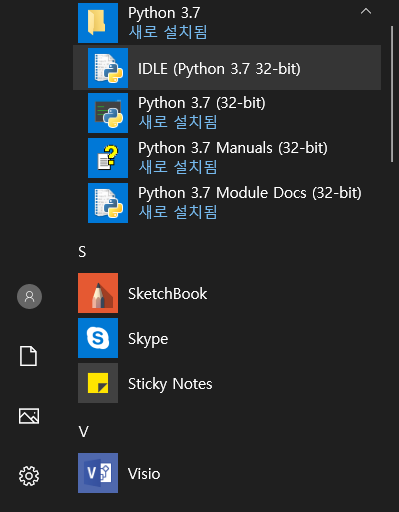Screen dimensions: 399x512
Task: Open Pictures from the sidebar icon
Action: pos(29,416)
